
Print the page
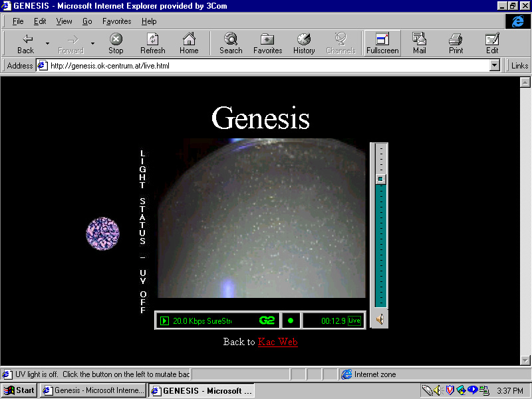[x=456, y=43]
